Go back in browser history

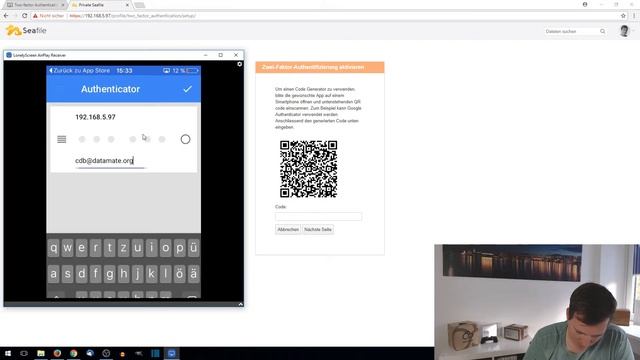pos(6,16)
